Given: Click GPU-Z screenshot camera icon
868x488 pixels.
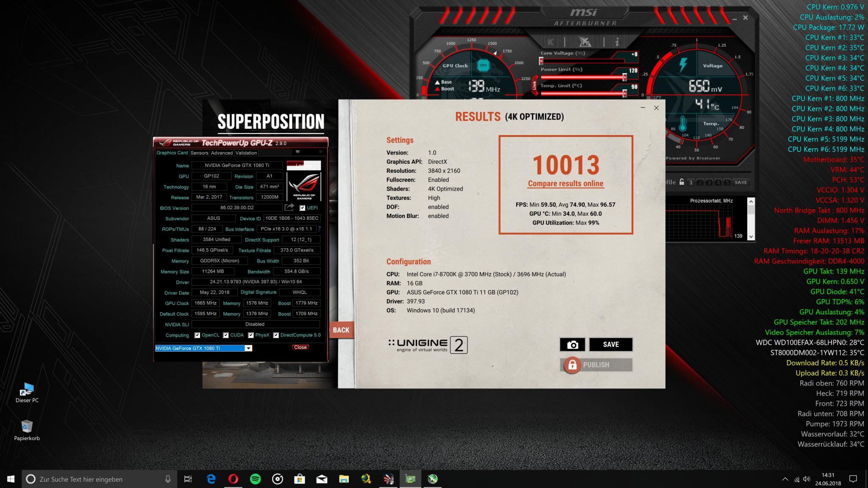Looking at the screenshot, I should [x=298, y=152].
